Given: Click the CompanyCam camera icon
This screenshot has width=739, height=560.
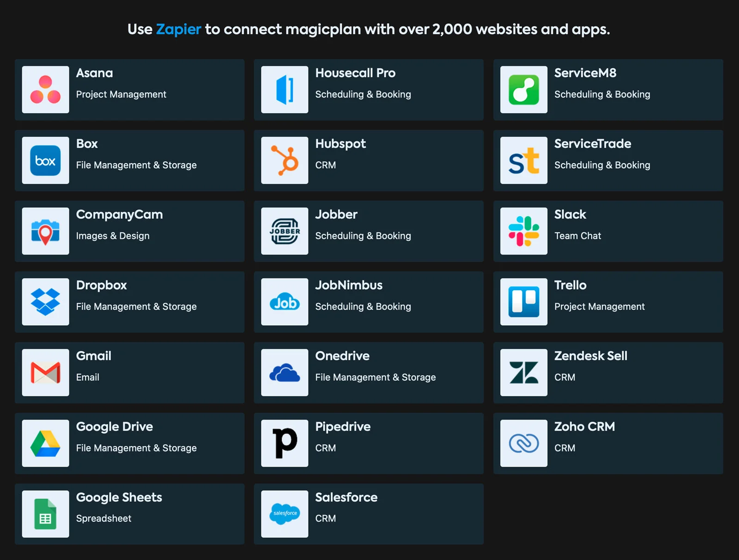Looking at the screenshot, I should 45,231.
